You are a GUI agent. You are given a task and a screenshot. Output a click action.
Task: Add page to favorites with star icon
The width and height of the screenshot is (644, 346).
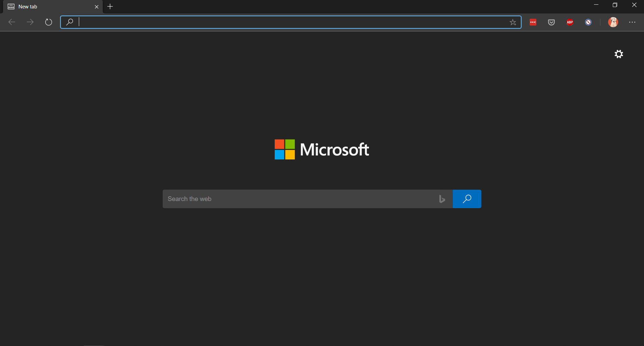tap(513, 22)
